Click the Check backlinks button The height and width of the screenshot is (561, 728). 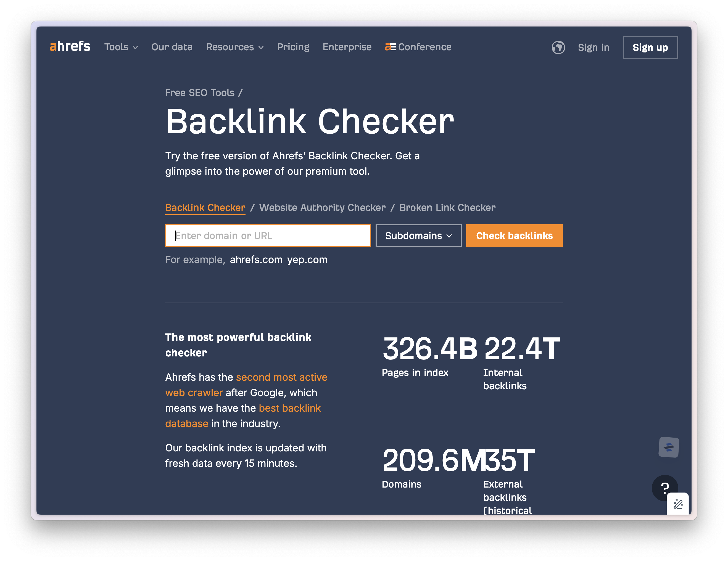click(x=514, y=235)
